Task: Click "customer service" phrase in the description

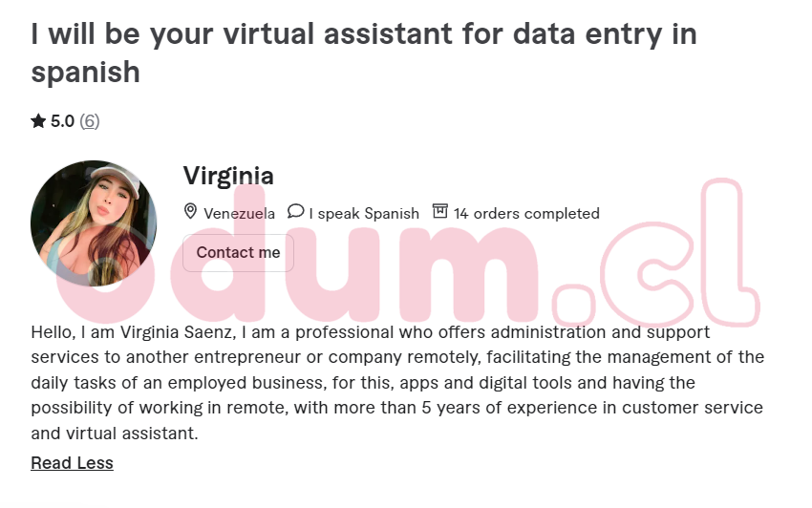Action: 703,408
